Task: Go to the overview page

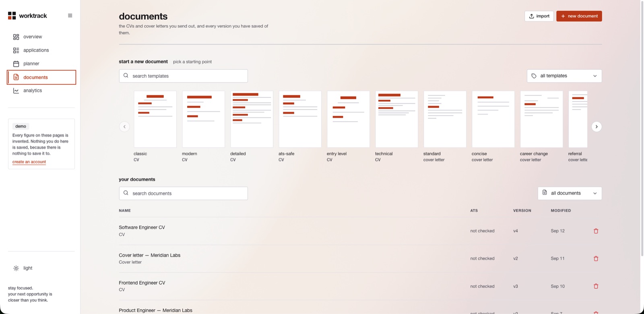Action: point(41,37)
